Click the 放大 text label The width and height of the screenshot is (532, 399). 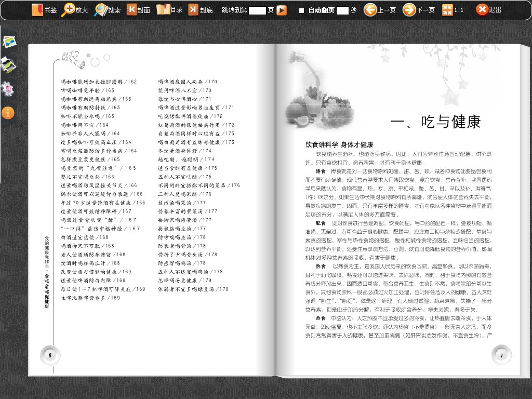pyautogui.click(x=82, y=10)
